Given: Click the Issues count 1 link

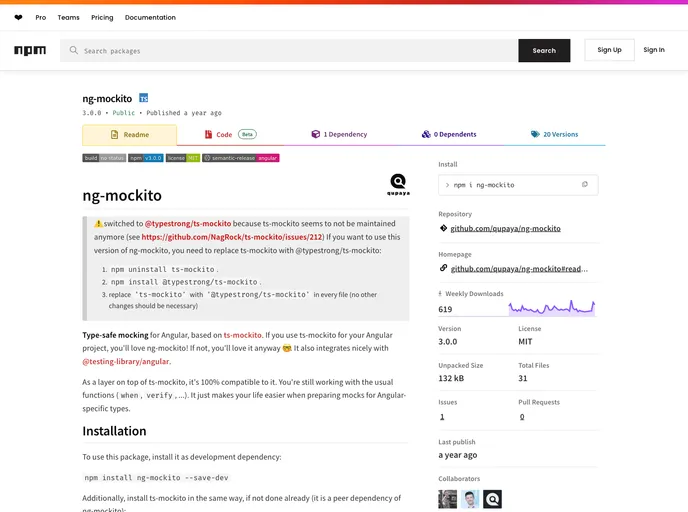Looking at the screenshot, I should (442, 417).
